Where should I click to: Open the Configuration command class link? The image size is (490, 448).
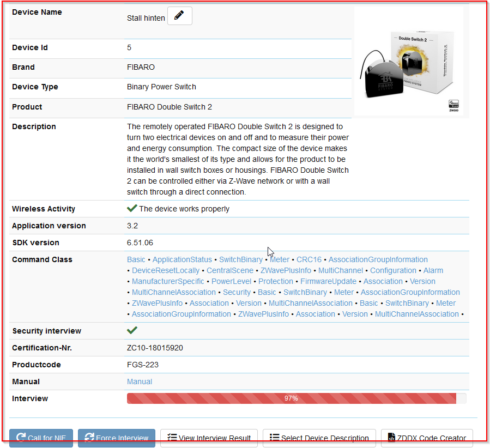[x=393, y=270]
